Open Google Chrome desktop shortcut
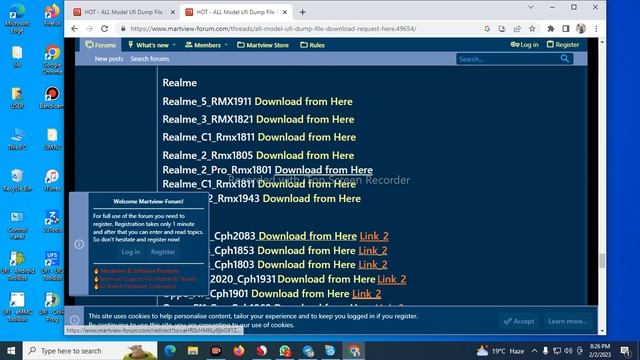The height and width of the screenshot is (360, 640). click(52, 59)
